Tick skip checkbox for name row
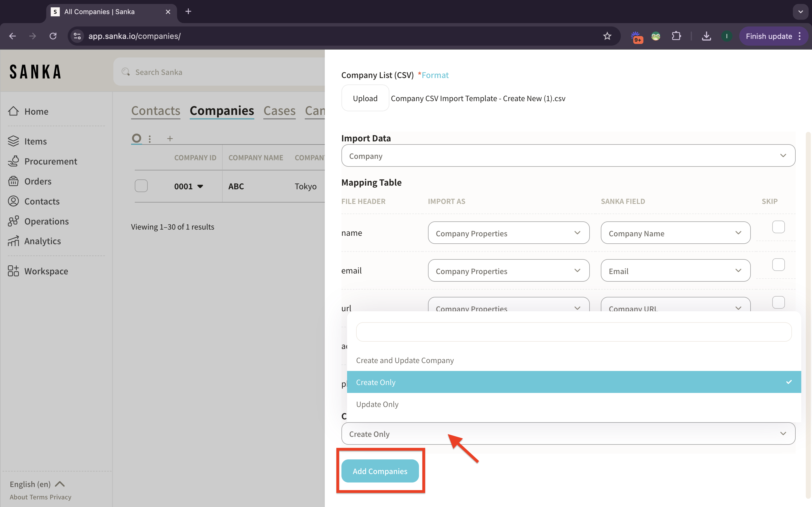This screenshot has width=812, height=507. pyautogui.click(x=778, y=227)
